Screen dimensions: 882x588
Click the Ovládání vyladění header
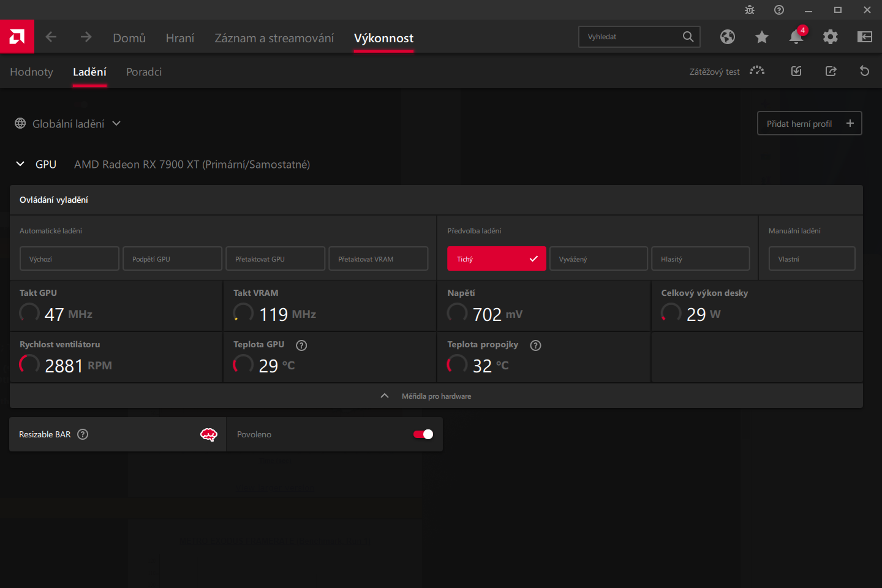pos(54,200)
